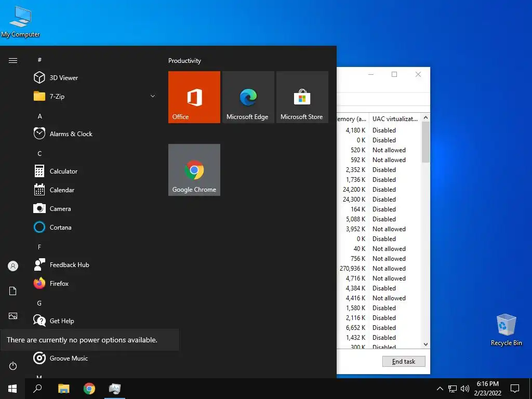
Task: Expand the 7-Zip folder chevron
Action: coord(153,96)
